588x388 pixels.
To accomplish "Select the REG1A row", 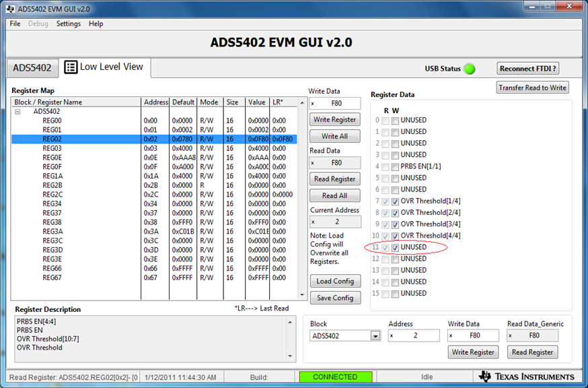I will coord(154,176).
